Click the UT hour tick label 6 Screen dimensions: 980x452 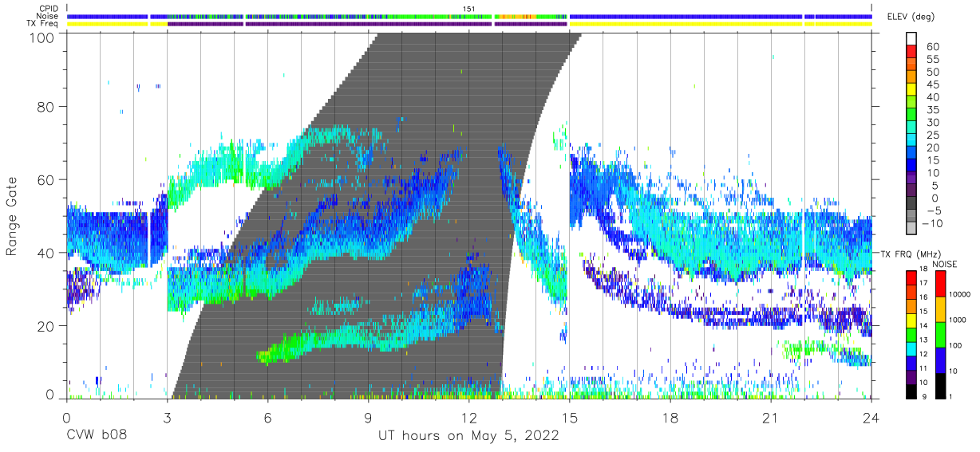[x=267, y=417]
